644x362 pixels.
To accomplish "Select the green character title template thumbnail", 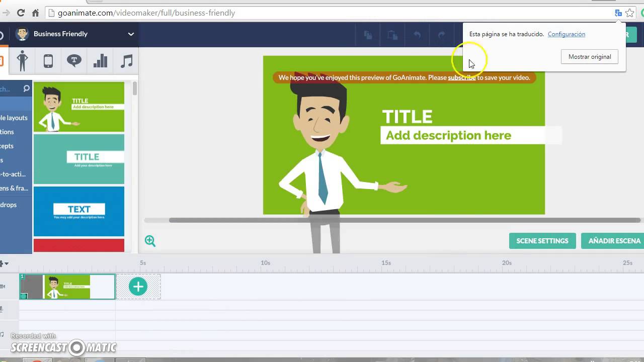I will pyautogui.click(x=79, y=107).
